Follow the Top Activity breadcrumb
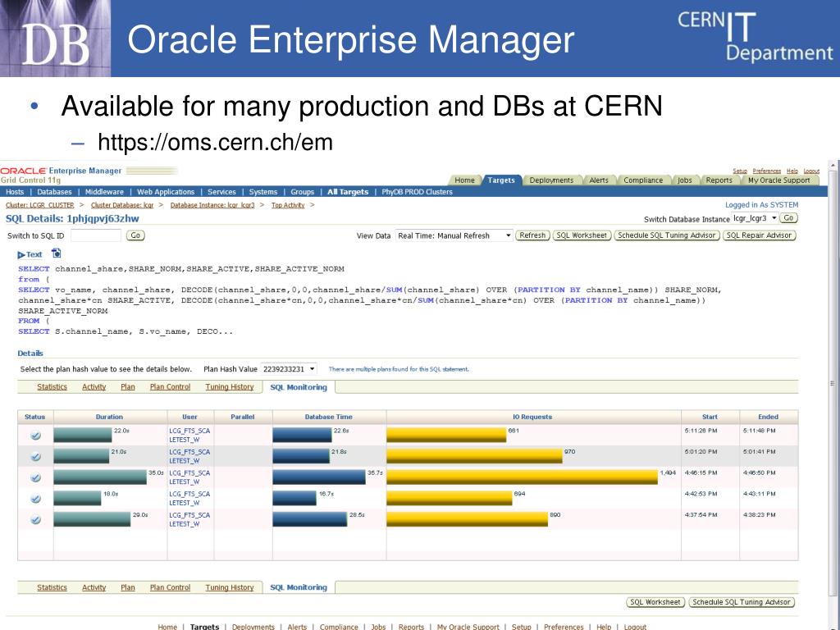840x630 pixels. (288, 205)
